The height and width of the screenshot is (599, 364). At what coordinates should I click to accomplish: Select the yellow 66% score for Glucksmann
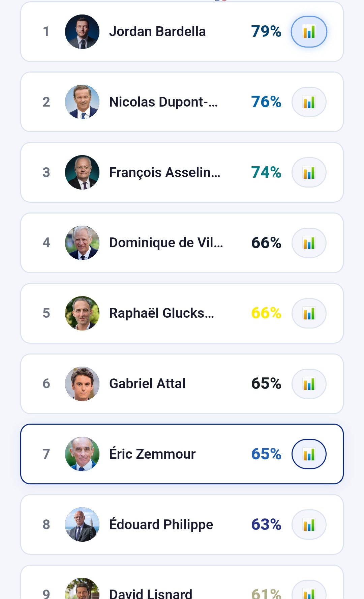coord(266,313)
